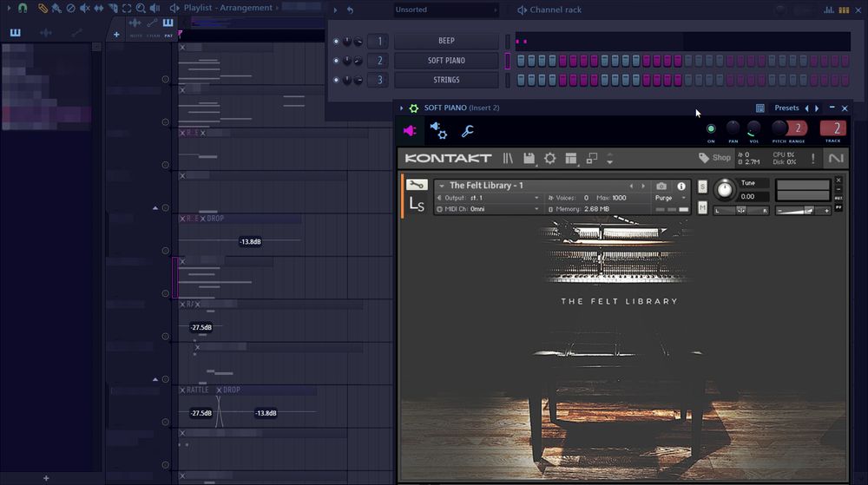Select the dashed-box Select tool in Playlist
Image resolution: width=868 pixels, height=485 pixels.
(x=127, y=8)
